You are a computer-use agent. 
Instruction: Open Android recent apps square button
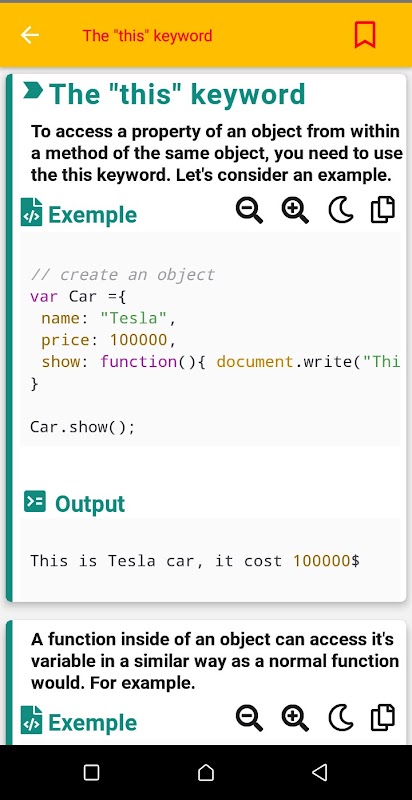[91, 772]
